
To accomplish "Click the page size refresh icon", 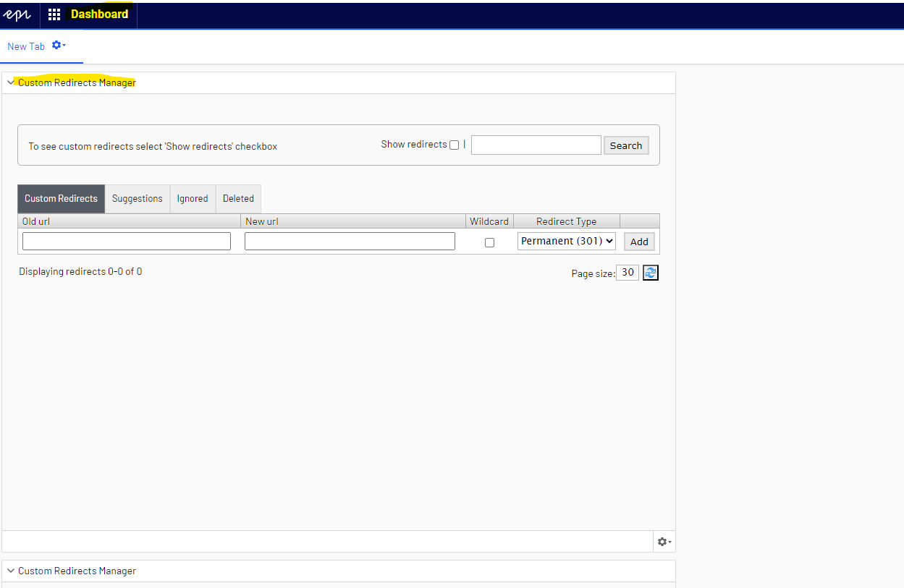I will [650, 273].
